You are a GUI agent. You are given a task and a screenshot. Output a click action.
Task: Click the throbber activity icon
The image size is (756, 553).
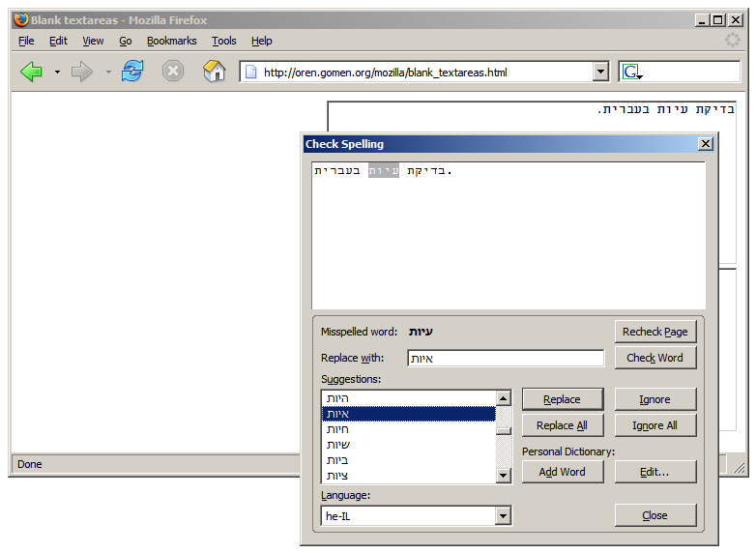click(x=733, y=40)
